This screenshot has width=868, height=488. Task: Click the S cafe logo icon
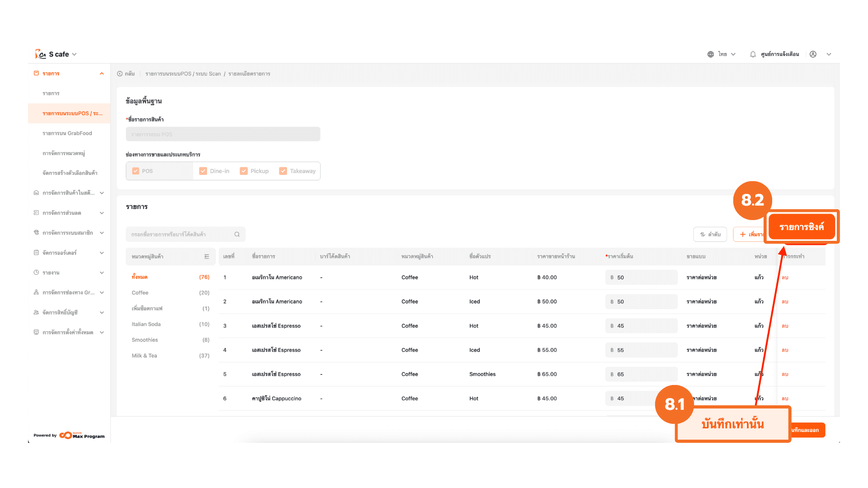point(40,54)
